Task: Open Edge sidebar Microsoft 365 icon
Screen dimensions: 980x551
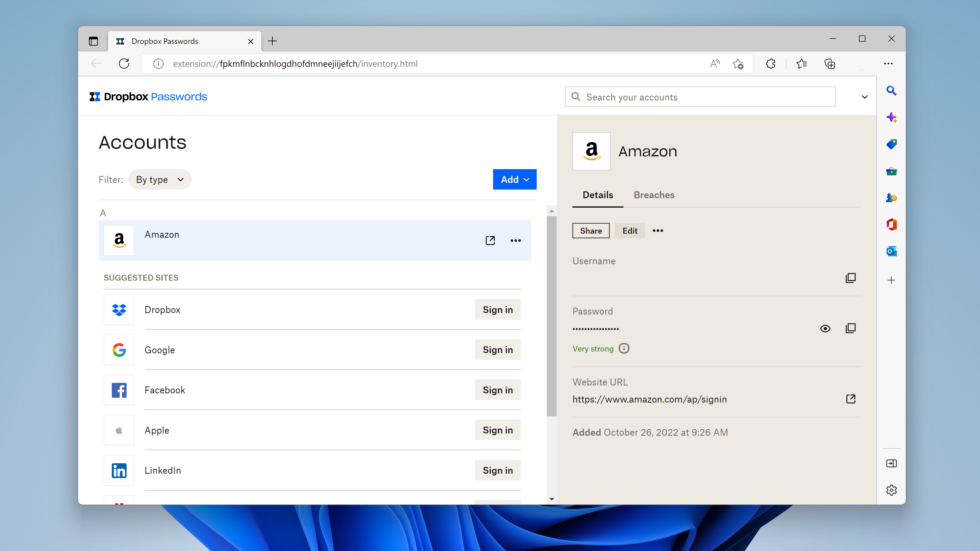Action: coord(891,225)
